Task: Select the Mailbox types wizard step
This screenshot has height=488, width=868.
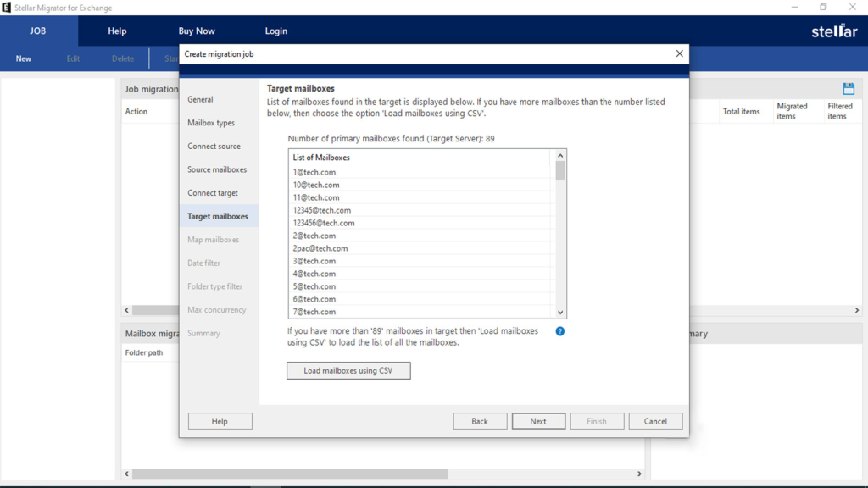Action: click(x=211, y=123)
